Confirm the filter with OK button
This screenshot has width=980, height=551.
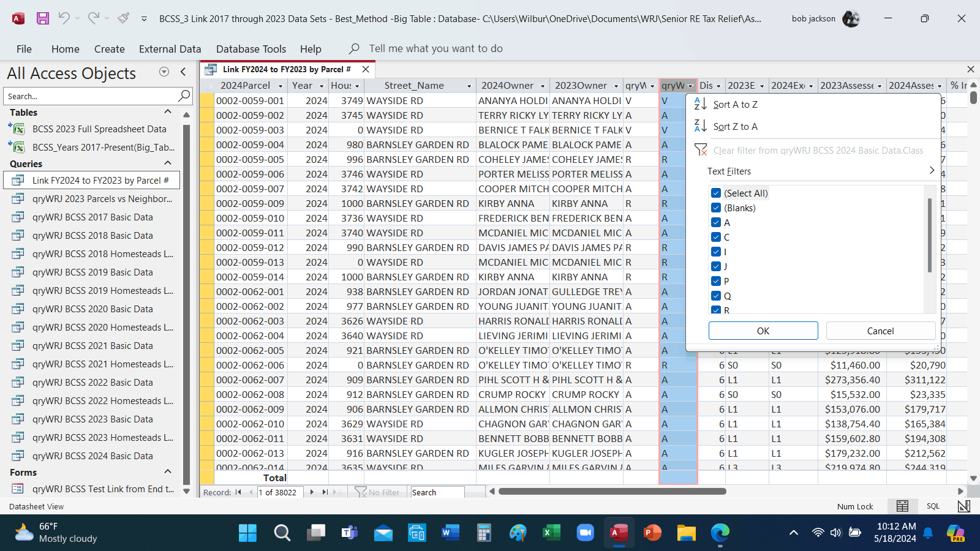(763, 331)
